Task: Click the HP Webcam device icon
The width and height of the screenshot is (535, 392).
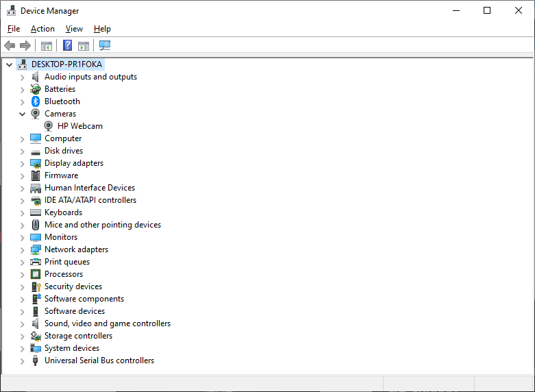Action: click(x=49, y=126)
